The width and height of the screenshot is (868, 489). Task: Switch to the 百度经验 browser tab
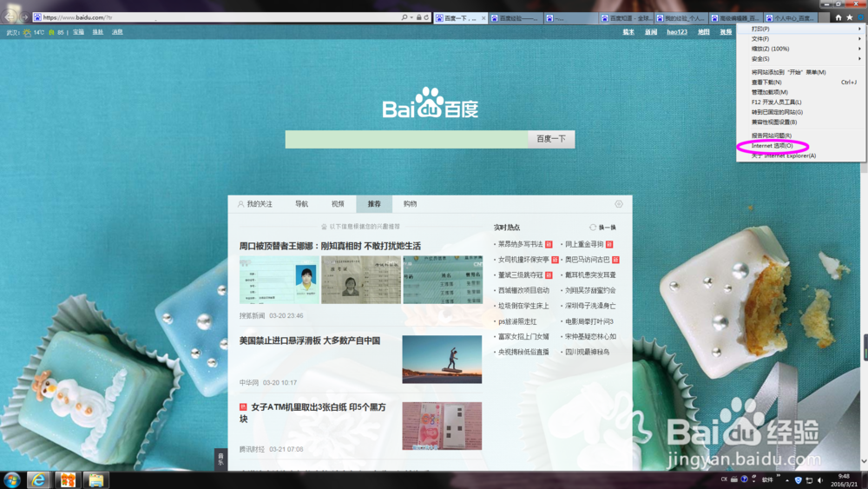515,18
